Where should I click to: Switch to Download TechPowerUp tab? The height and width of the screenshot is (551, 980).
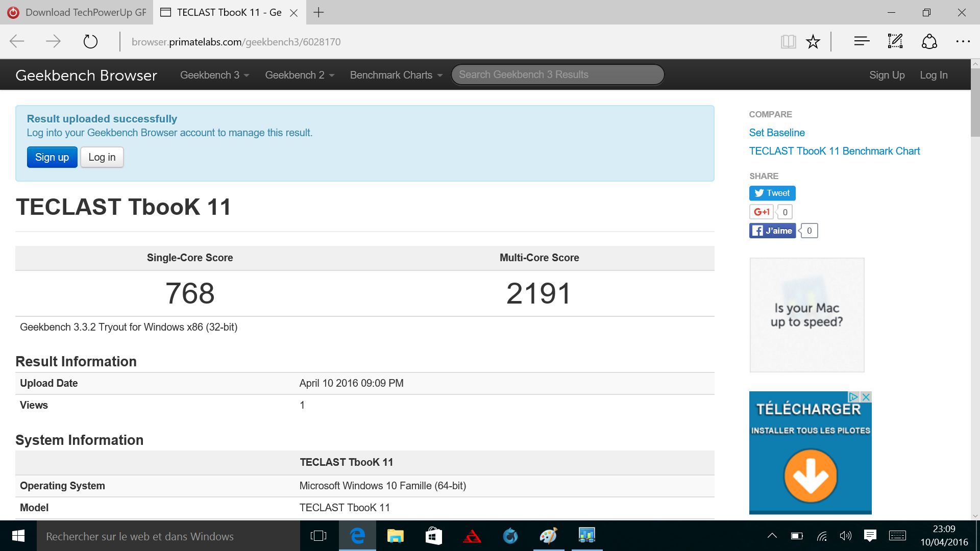77,12
